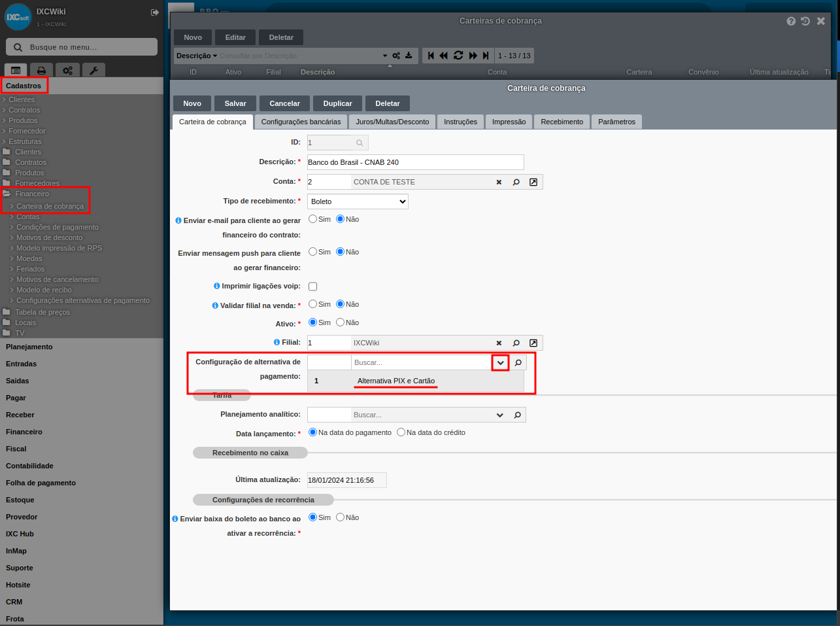Open help icon in Carteiras de cobrança window
The width and height of the screenshot is (840, 626).
coord(791,22)
